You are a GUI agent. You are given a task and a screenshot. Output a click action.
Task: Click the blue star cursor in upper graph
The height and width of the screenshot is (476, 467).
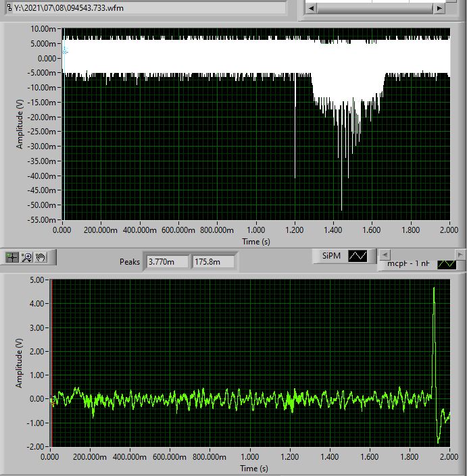point(64,52)
